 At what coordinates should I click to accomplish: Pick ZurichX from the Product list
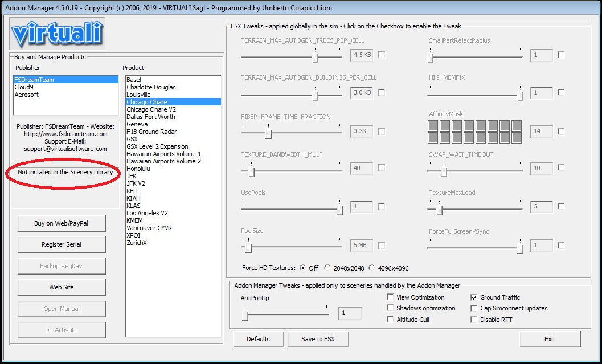tap(137, 243)
